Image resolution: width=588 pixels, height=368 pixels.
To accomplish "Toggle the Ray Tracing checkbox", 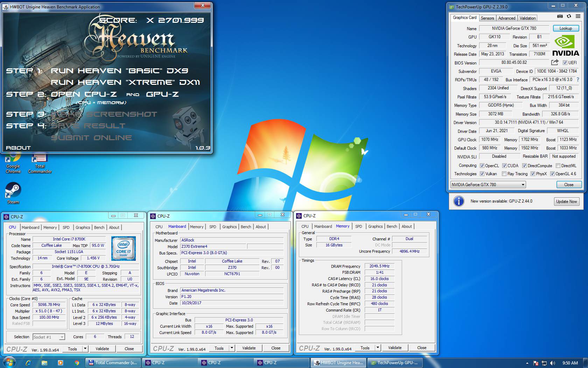I will 504,174.
